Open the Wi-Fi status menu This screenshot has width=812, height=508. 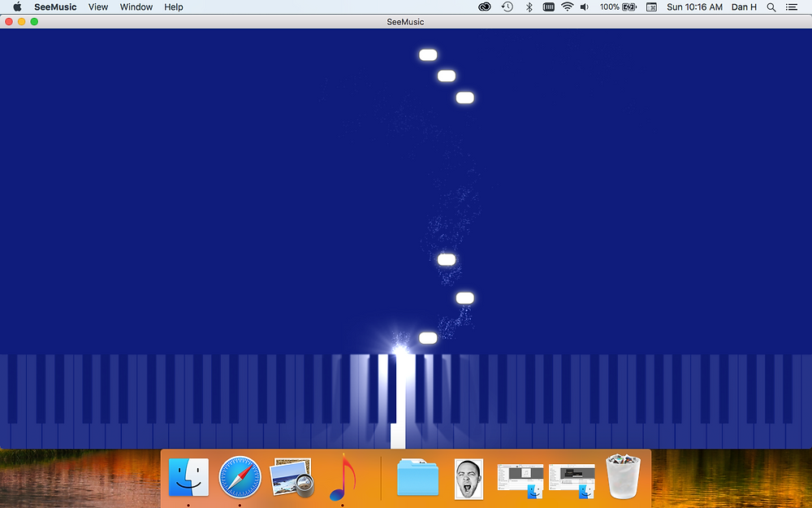tap(568, 7)
